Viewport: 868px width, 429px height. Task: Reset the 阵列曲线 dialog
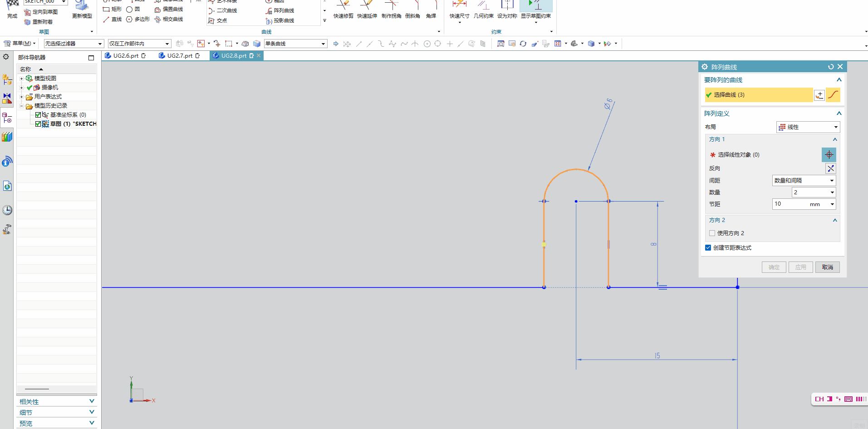831,67
